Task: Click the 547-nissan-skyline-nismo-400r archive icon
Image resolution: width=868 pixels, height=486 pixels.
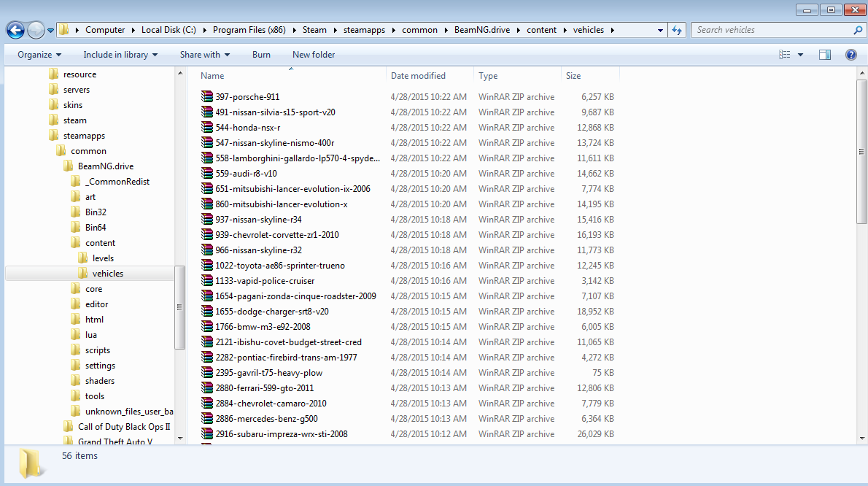Action: 207,143
